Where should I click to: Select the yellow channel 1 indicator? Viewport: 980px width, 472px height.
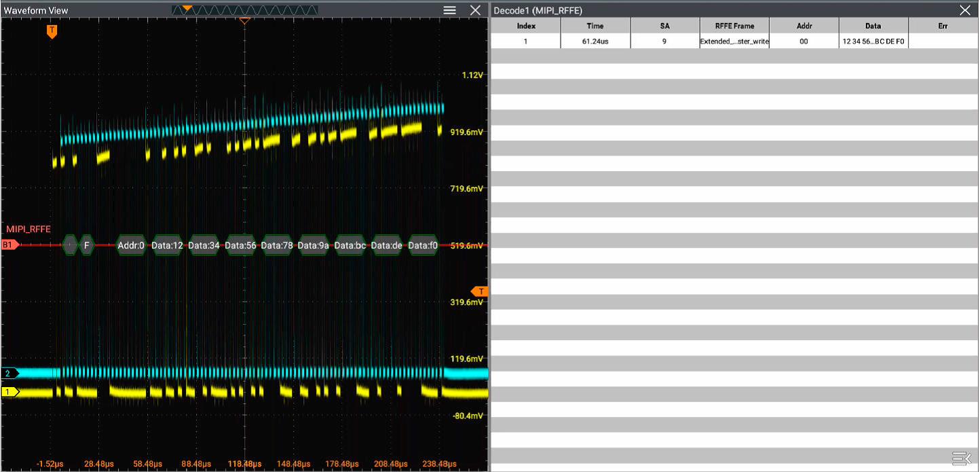[10, 392]
